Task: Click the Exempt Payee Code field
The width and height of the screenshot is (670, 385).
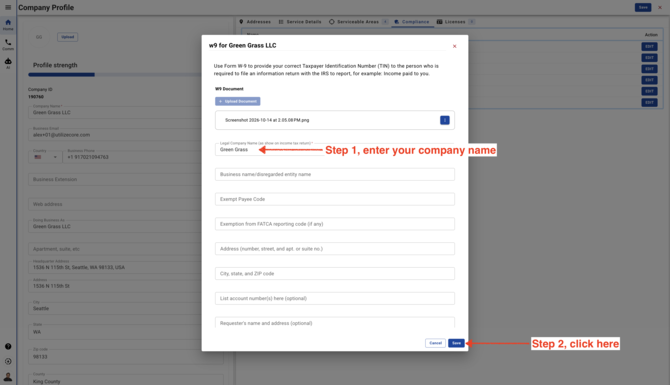Action: [x=335, y=199]
